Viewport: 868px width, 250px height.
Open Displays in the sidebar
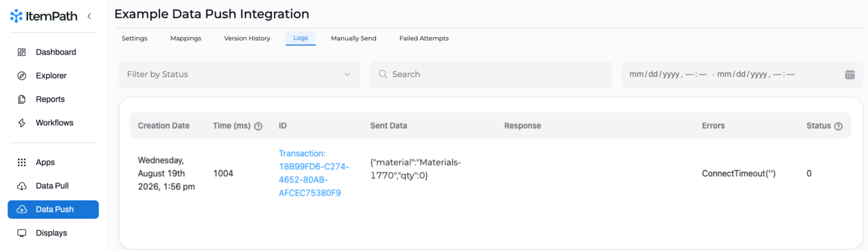(x=53, y=233)
